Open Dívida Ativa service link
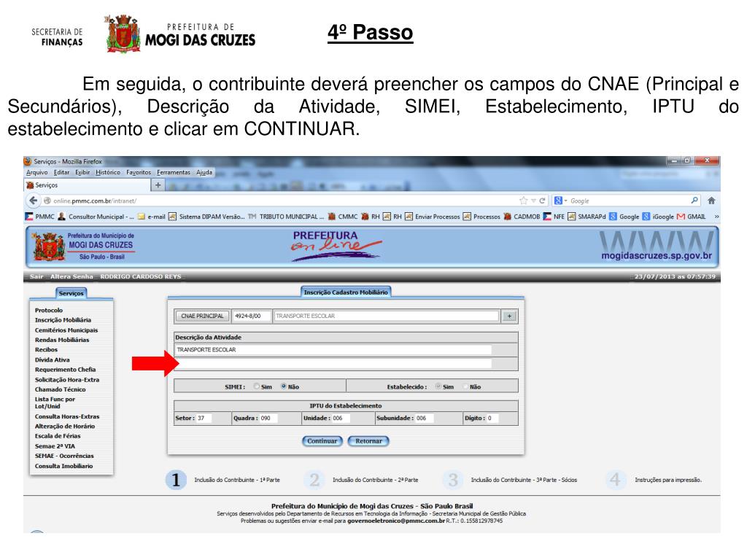The height and width of the screenshot is (560, 747). click(52, 359)
